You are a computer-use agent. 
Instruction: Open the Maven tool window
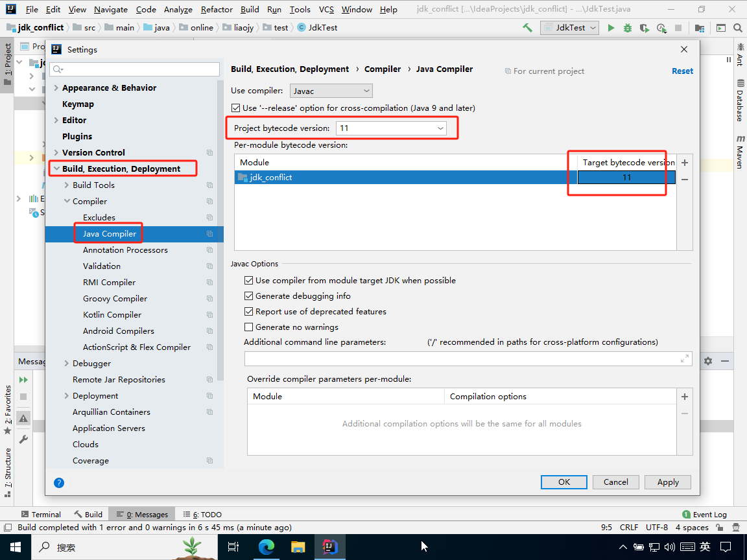click(x=740, y=152)
